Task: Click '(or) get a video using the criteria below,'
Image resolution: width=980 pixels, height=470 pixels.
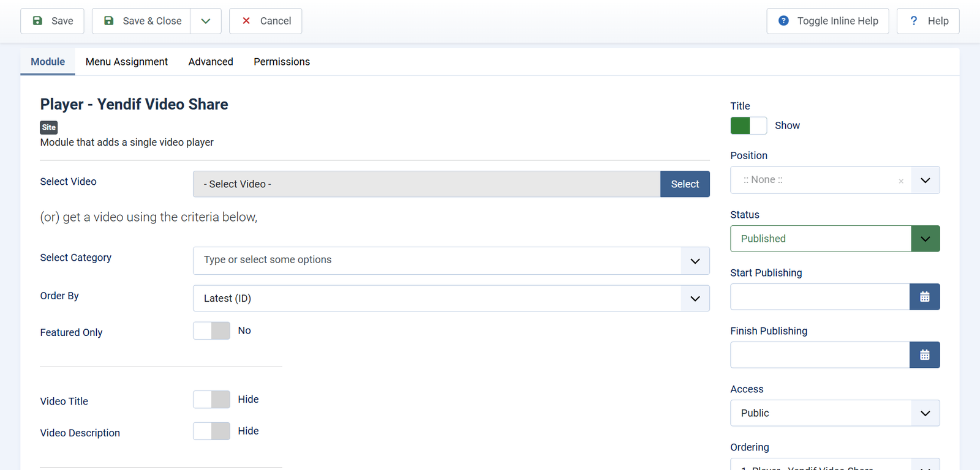Action: [x=149, y=217]
